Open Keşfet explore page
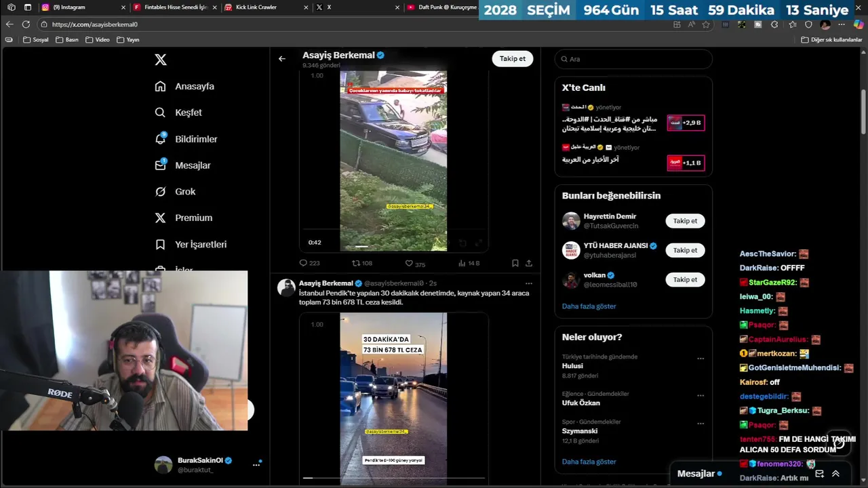This screenshot has width=868, height=488. pos(178,113)
